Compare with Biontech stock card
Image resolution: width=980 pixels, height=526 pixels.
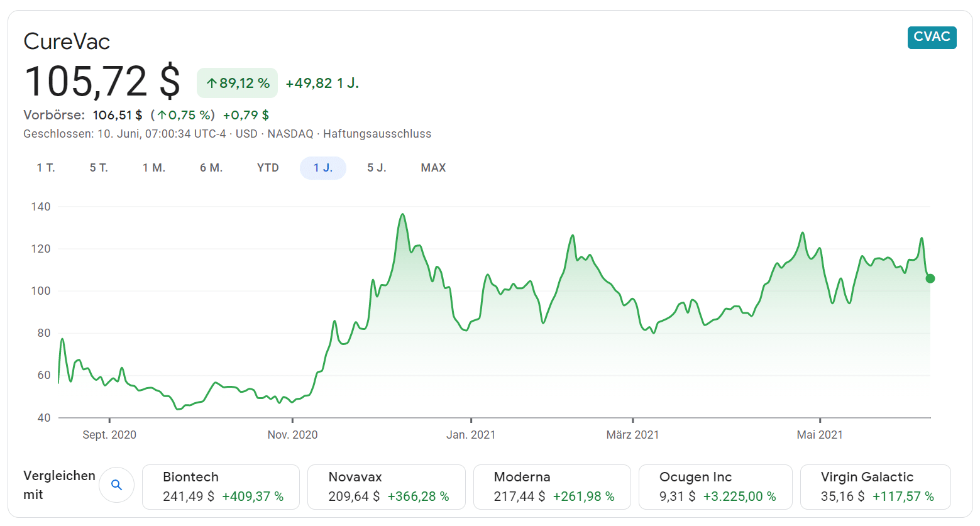(x=221, y=487)
